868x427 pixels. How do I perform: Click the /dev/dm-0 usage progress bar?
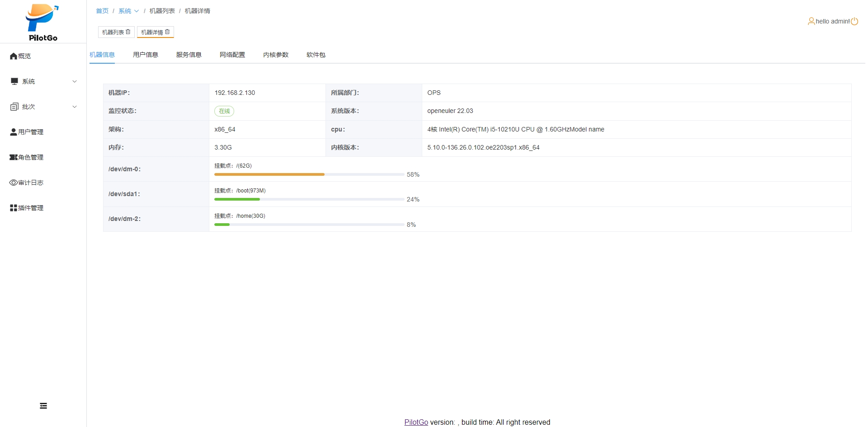coord(309,174)
